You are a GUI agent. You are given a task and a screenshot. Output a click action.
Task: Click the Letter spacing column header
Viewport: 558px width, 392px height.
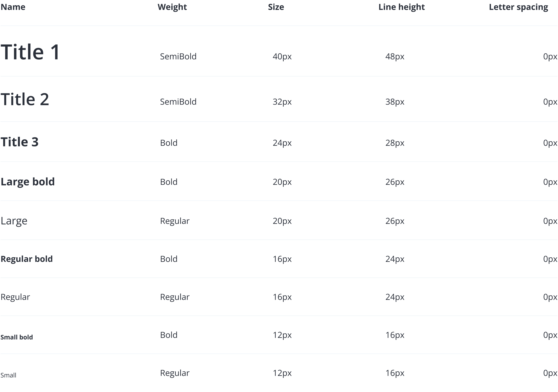[x=518, y=7]
